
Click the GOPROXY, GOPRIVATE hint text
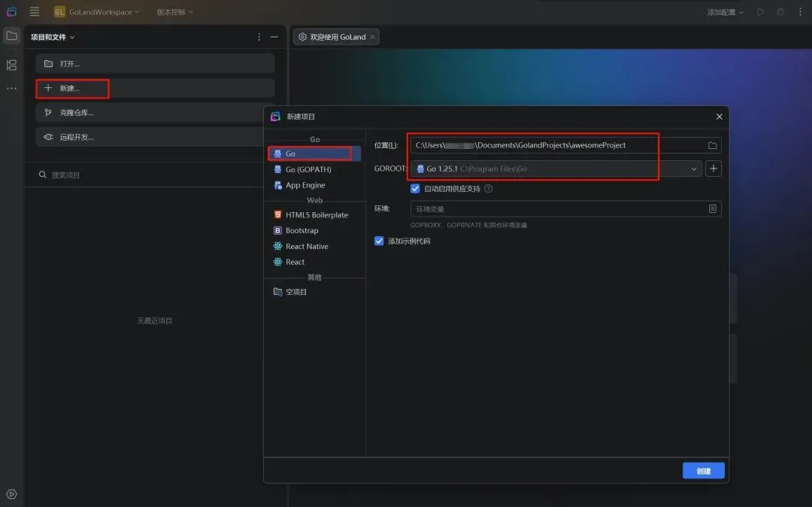[468, 225]
